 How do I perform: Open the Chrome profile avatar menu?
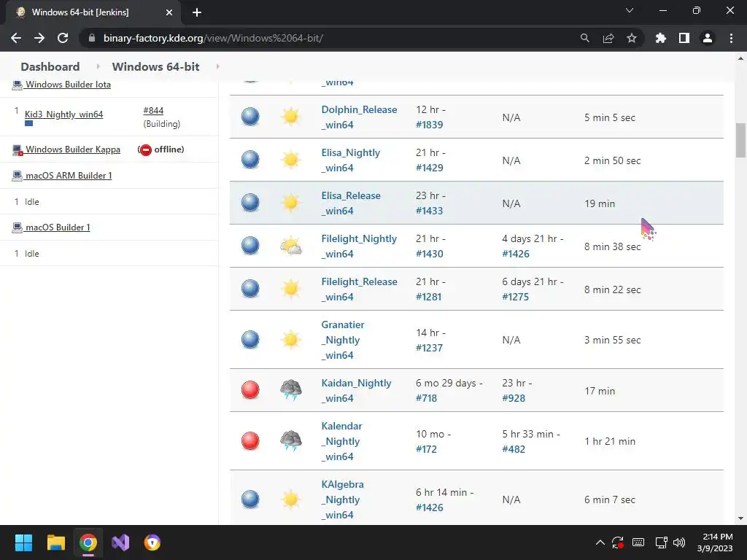(x=708, y=38)
